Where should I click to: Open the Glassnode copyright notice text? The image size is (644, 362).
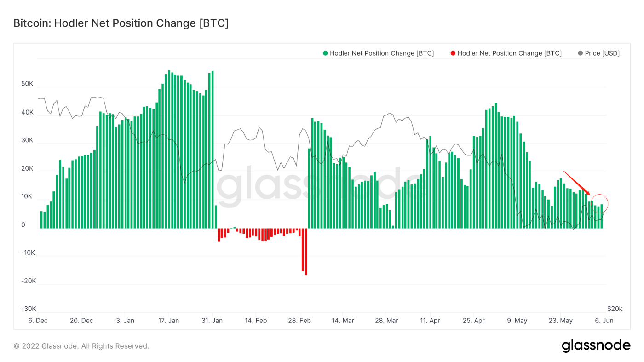coord(81,346)
